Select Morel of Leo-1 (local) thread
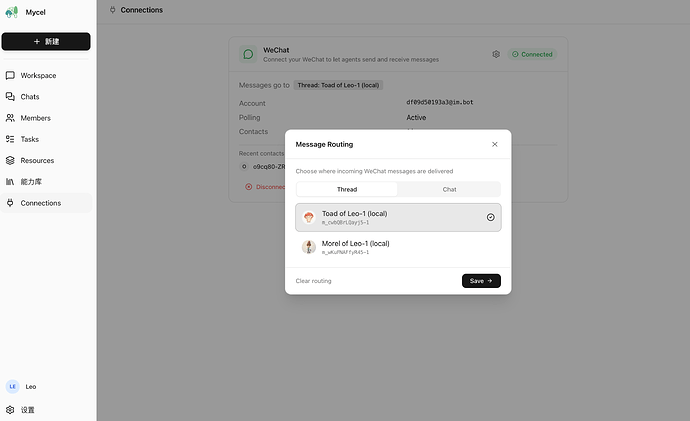 (x=398, y=247)
